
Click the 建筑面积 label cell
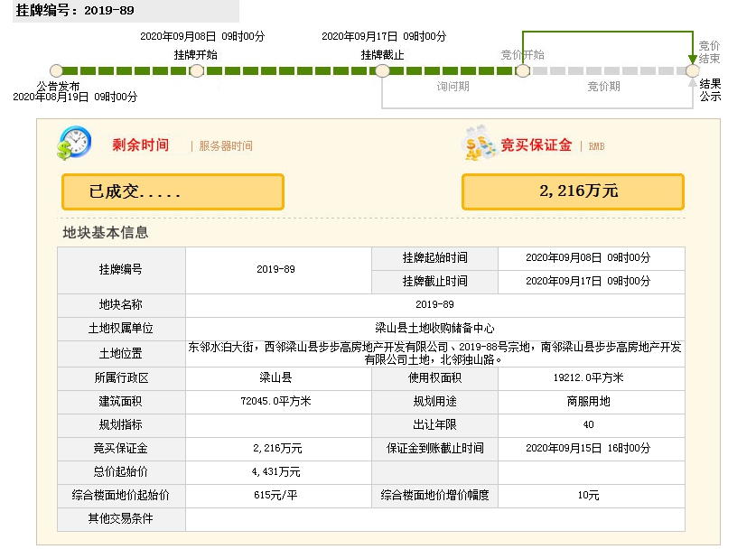coord(121,402)
